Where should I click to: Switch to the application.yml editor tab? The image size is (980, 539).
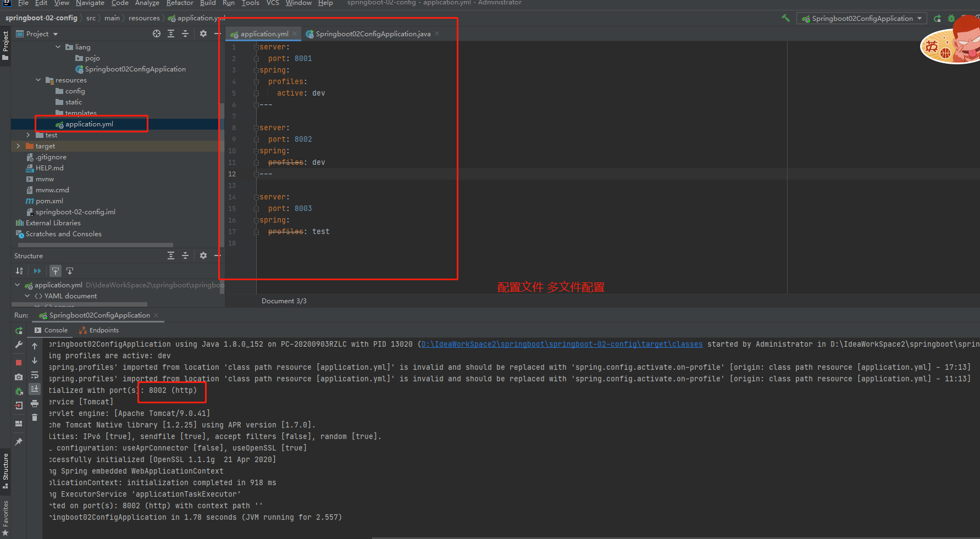(264, 34)
